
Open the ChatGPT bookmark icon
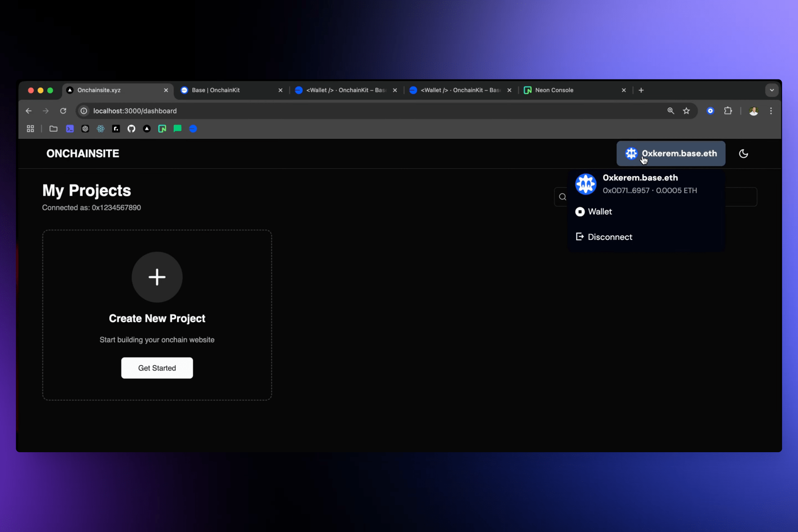85,129
